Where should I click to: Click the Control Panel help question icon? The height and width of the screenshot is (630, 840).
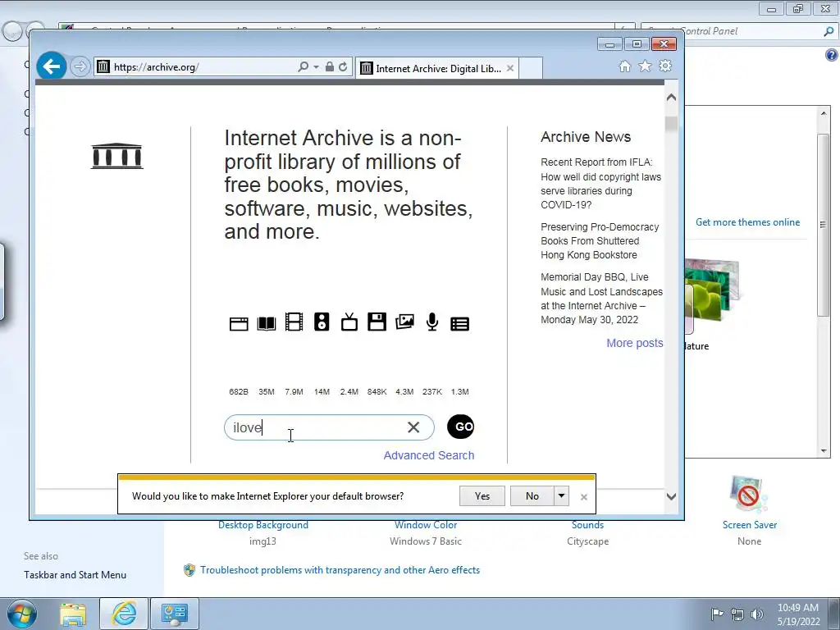pyautogui.click(x=832, y=55)
